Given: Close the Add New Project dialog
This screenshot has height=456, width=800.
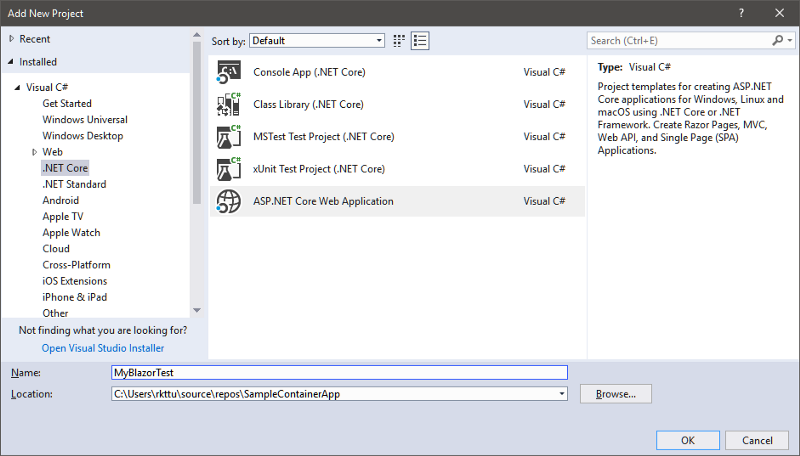Looking at the screenshot, I should [780, 13].
